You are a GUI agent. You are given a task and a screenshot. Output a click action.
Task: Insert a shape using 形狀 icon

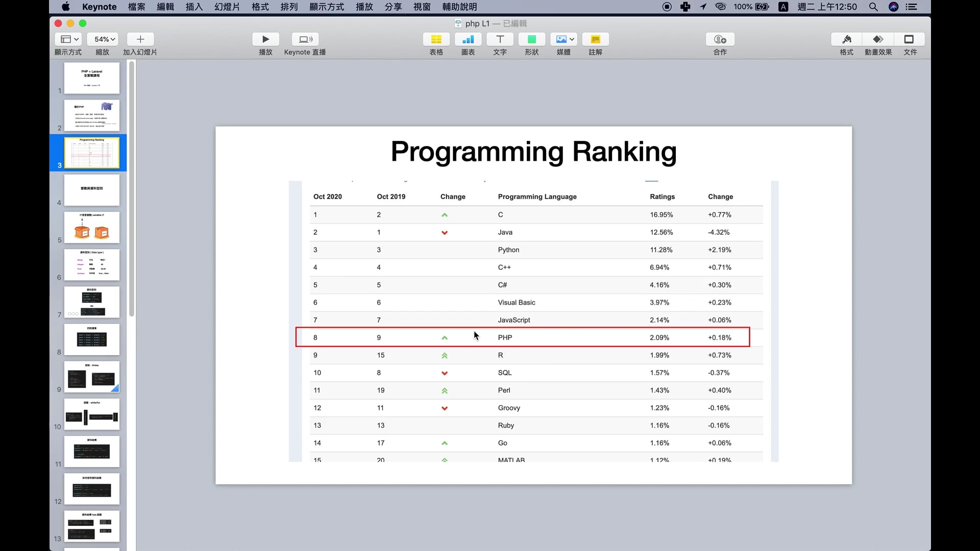point(531,39)
